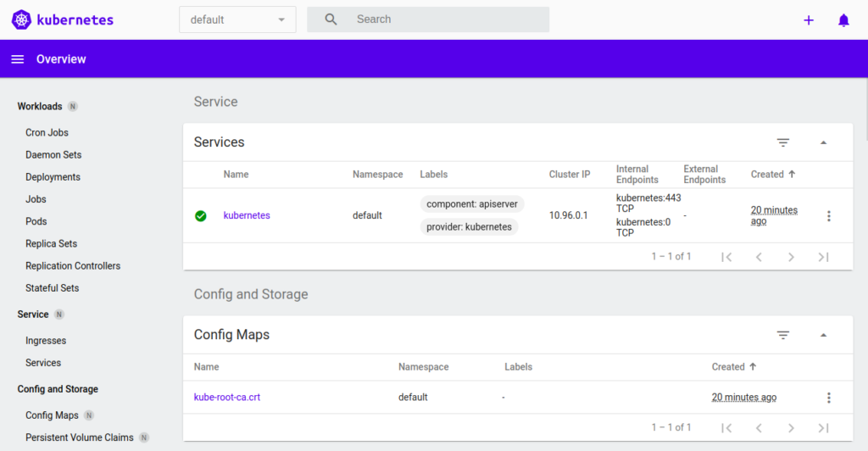Open Cron Jobs in sidebar

click(x=47, y=133)
